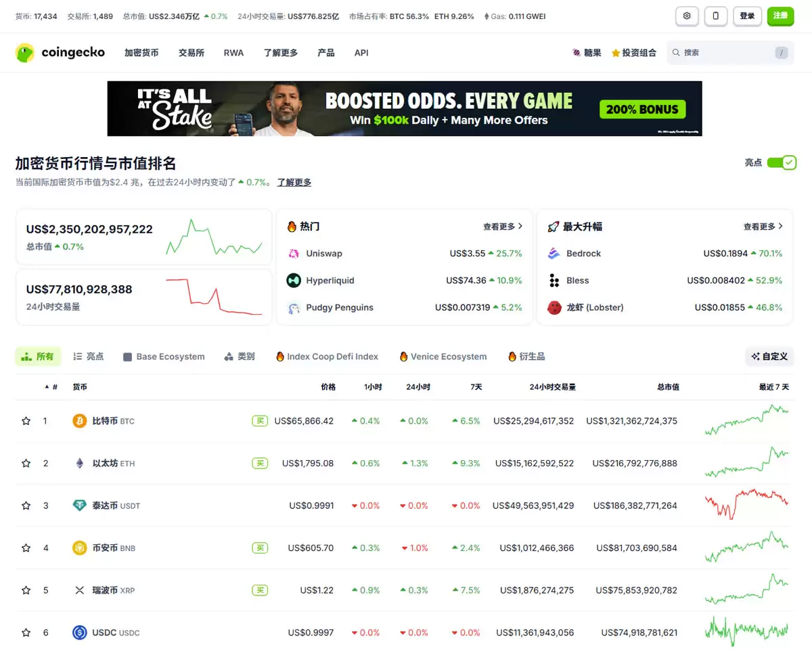Screen dimensions: 812x651
Task: Click the green 注册 sign-up button
Action: click(x=780, y=16)
